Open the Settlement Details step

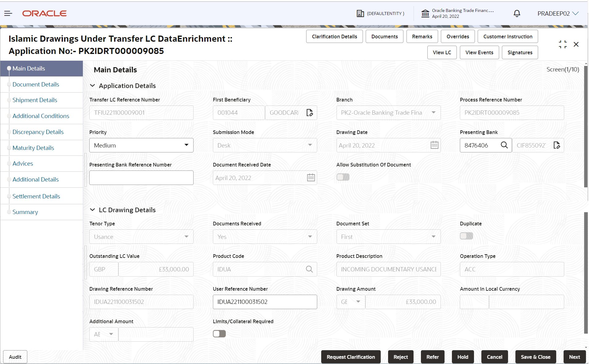[36, 196]
